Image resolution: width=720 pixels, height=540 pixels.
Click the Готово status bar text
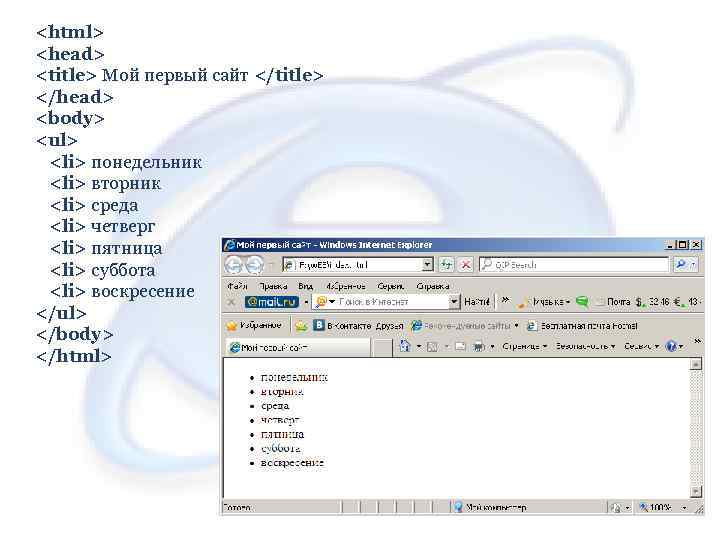(237, 508)
